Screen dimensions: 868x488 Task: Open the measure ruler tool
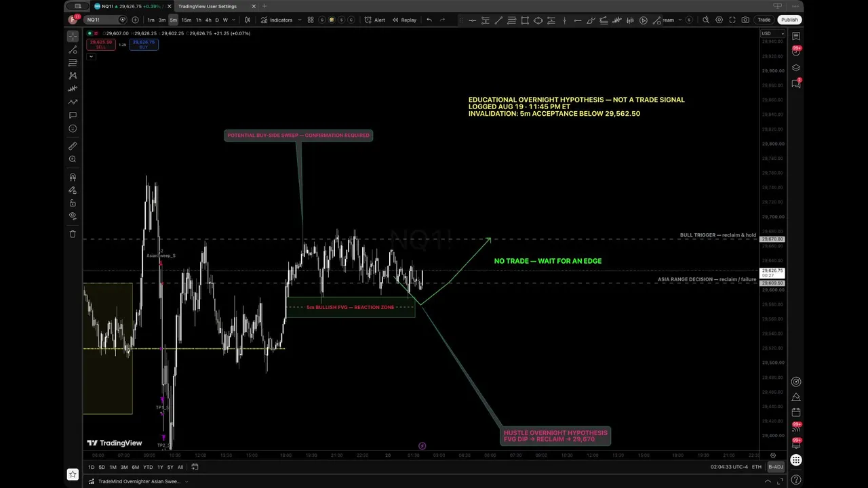pos(73,146)
